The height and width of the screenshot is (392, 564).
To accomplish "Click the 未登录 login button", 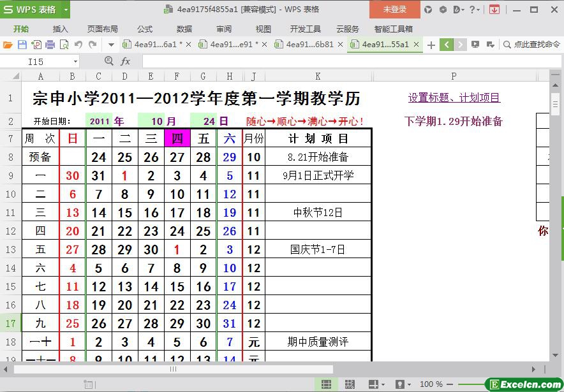I will (394, 10).
